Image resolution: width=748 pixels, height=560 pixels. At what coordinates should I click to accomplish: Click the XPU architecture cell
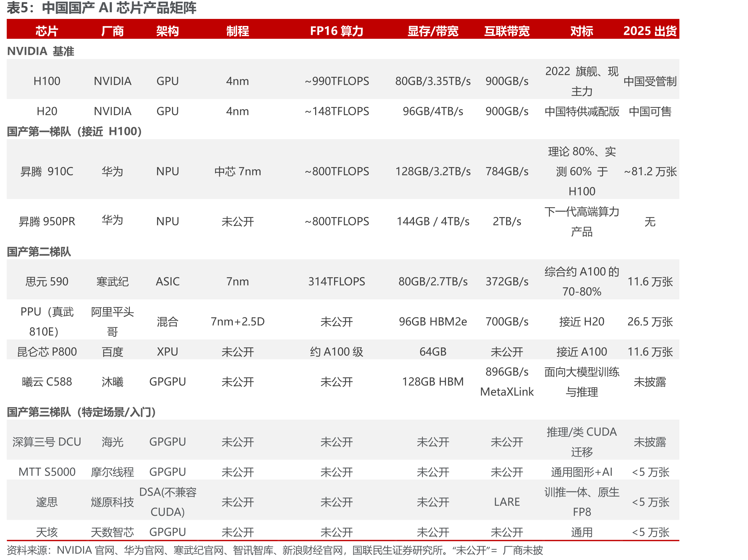click(167, 352)
